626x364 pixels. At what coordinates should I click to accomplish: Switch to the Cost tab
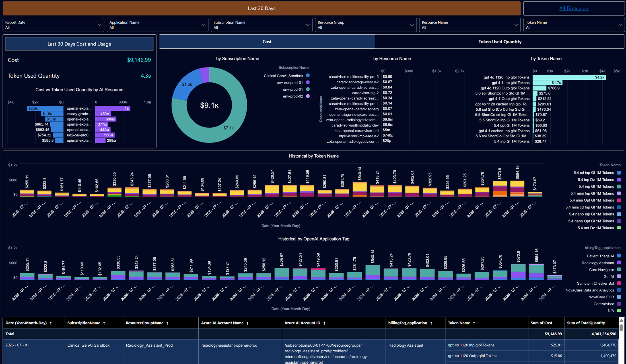coord(267,42)
